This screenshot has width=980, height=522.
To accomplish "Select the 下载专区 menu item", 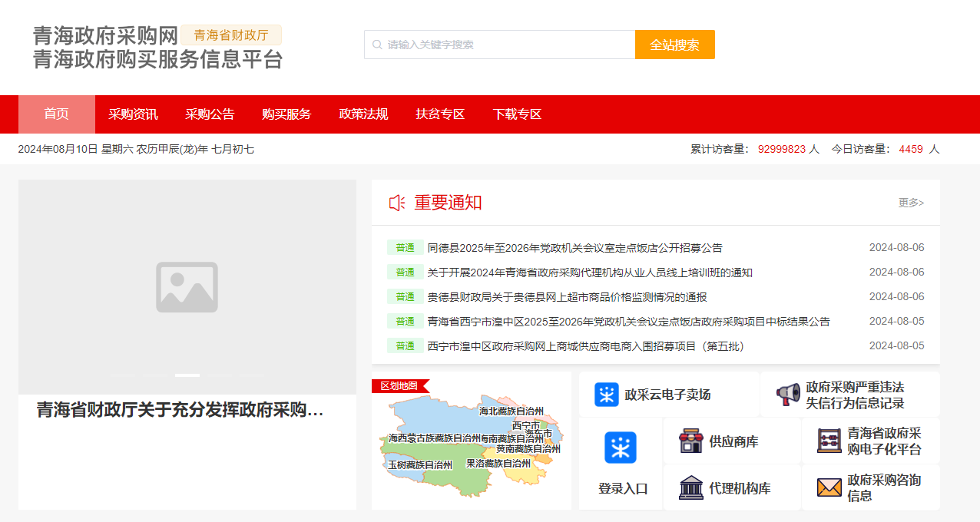I will 516,114.
